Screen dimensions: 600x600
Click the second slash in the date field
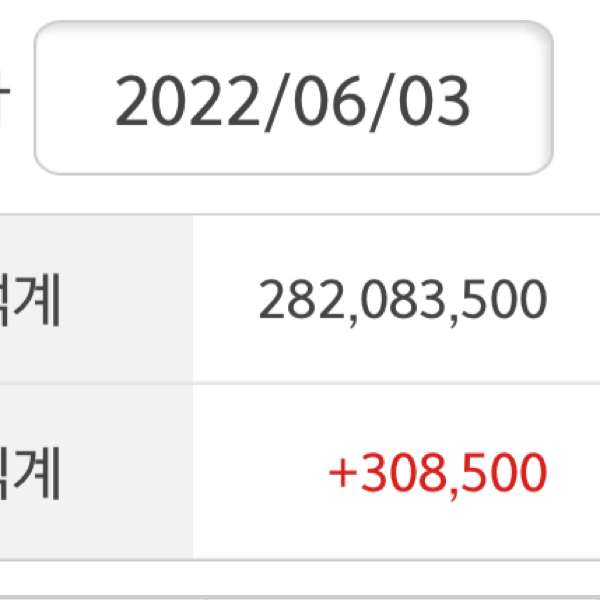[372, 101]
